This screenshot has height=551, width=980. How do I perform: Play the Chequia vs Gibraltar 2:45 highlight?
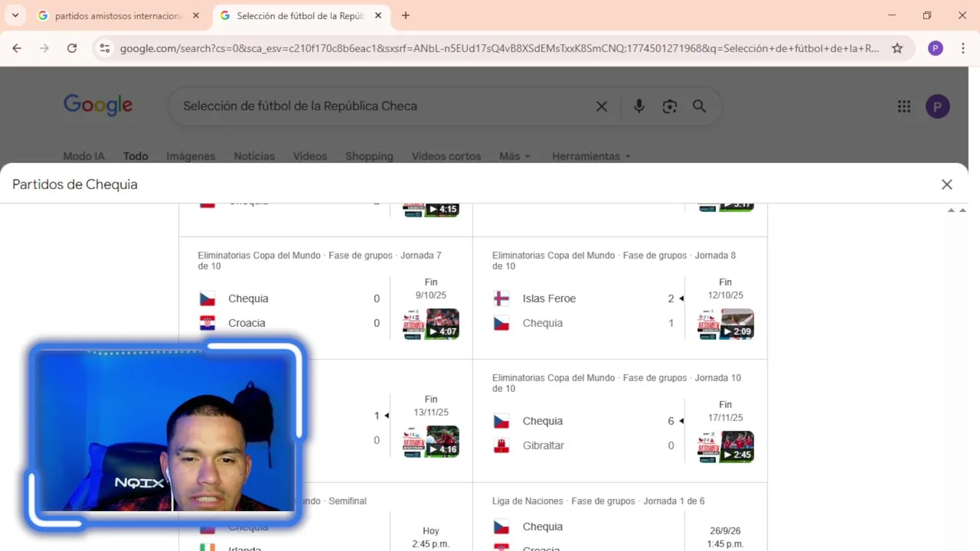[726, 447]
